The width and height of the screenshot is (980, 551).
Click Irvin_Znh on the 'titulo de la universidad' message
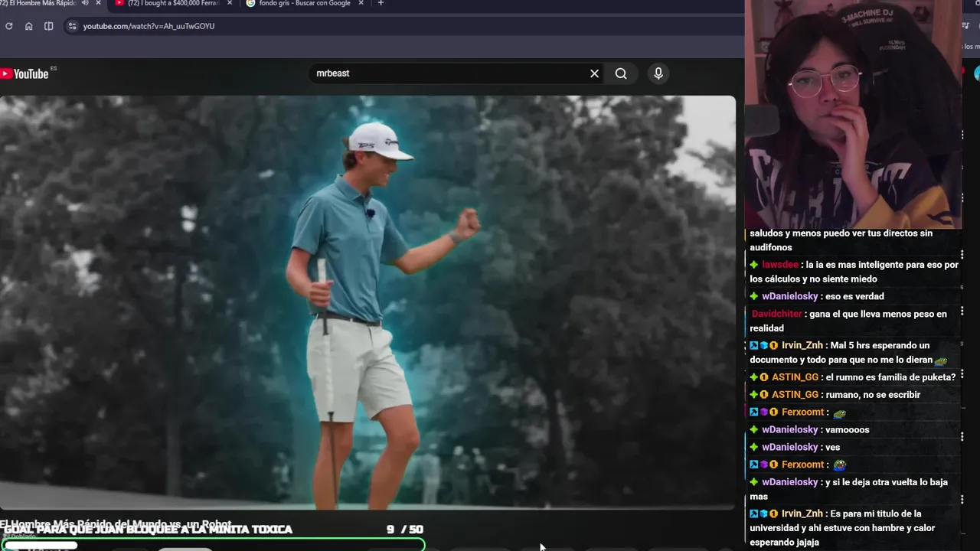[x=802, y=514]
